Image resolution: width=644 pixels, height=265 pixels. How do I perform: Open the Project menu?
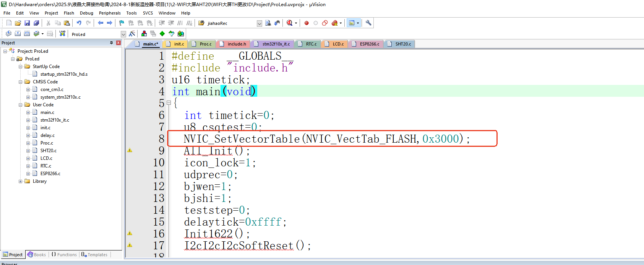[51, 13]
